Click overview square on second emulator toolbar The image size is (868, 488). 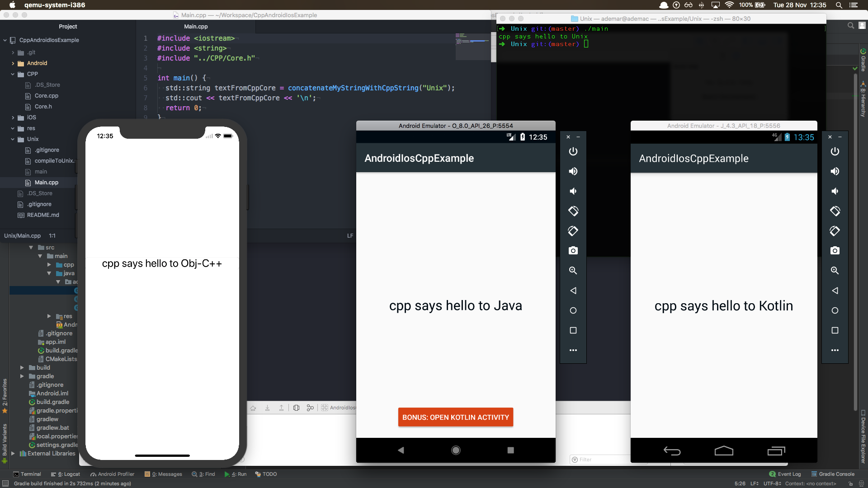835,330
